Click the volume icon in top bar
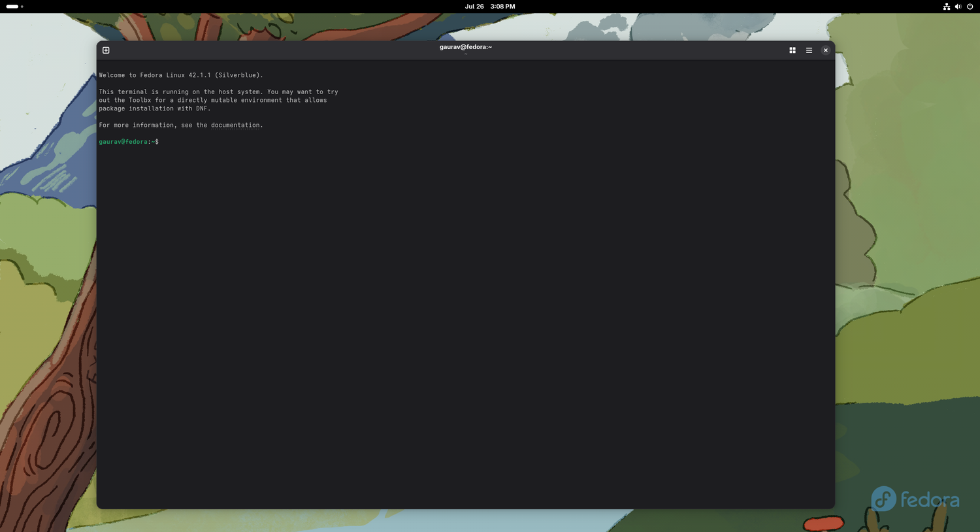Viewport: 980px width, 532px height. 958,7
